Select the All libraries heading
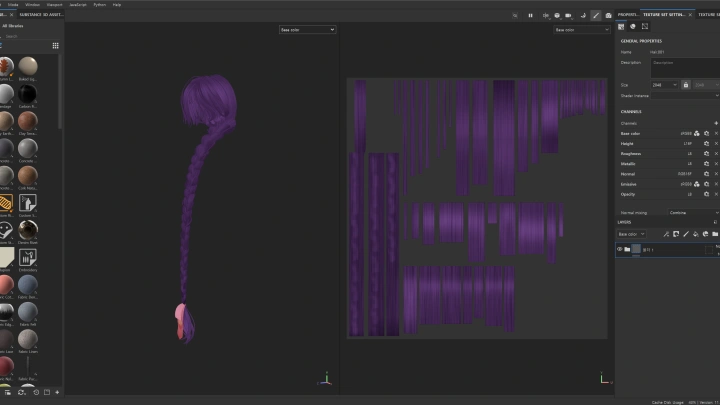Screen dimensions: 720x405 coord(13,26)
